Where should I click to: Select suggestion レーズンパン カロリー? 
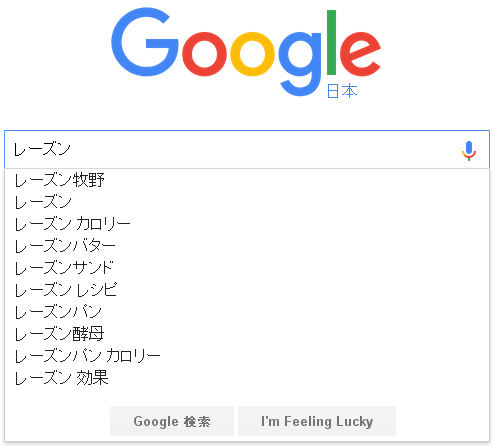[247, 356]
